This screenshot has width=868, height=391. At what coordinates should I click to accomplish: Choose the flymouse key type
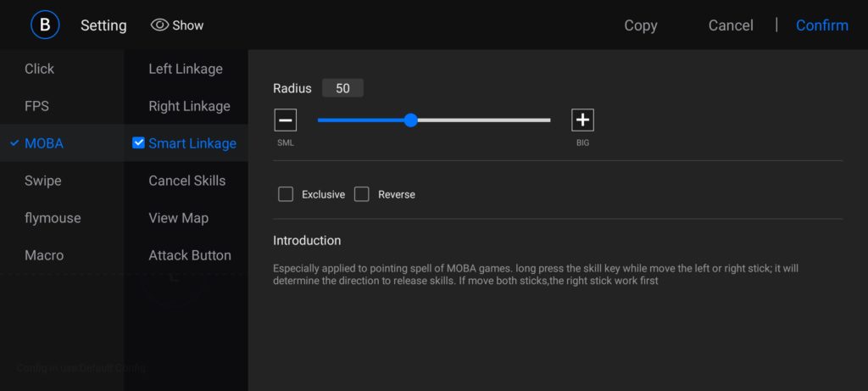pyautogui.click(x=53, y=218)
